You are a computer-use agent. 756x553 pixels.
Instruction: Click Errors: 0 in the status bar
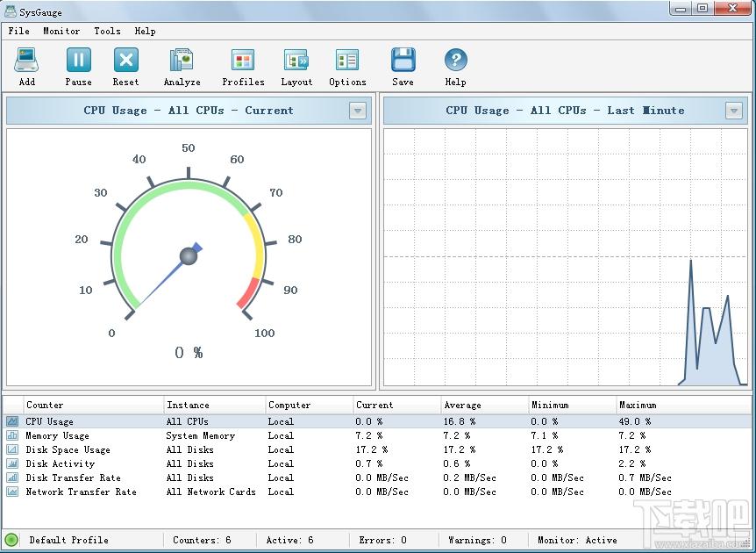(382, 540)
